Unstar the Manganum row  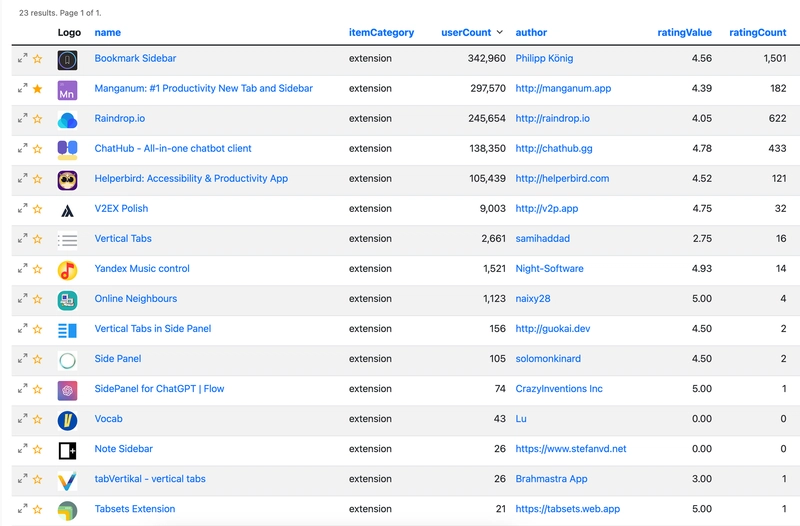pyautogui.click(x=37, y=89)
